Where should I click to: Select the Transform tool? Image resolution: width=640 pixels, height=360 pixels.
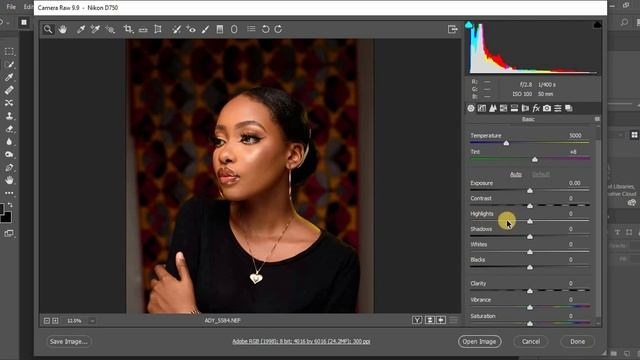[158, 29]
